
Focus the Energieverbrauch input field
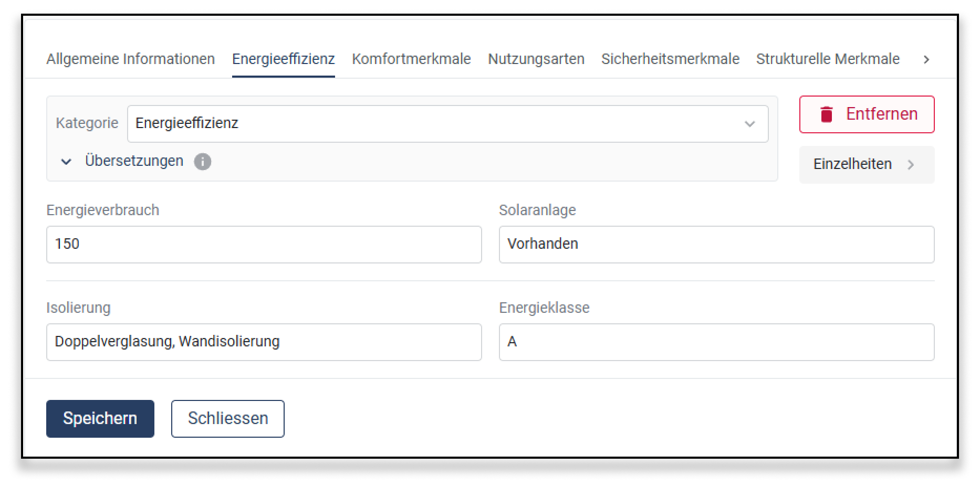point(264,244)
